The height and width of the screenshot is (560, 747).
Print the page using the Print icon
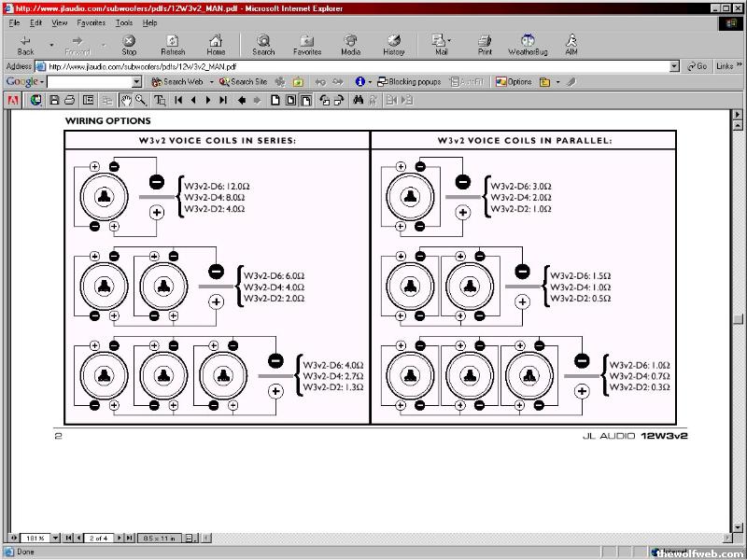tap(485, 45)
